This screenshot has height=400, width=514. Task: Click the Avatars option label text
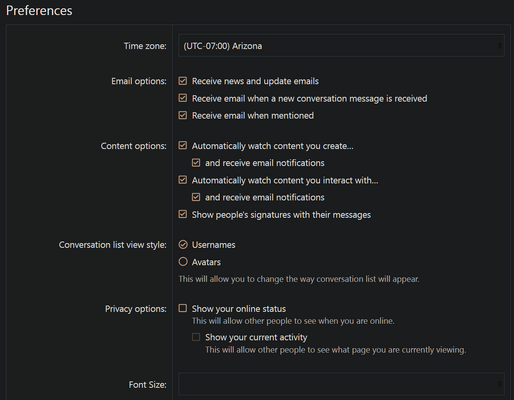206,262
